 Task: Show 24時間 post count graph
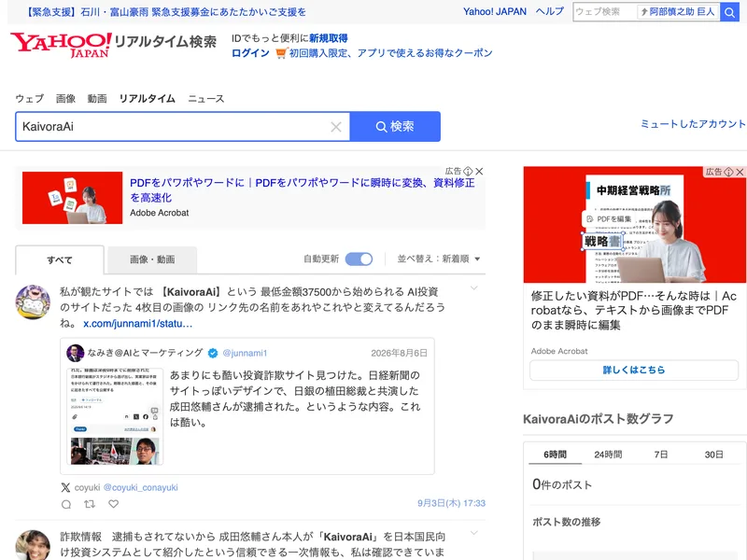coord(608,455)
